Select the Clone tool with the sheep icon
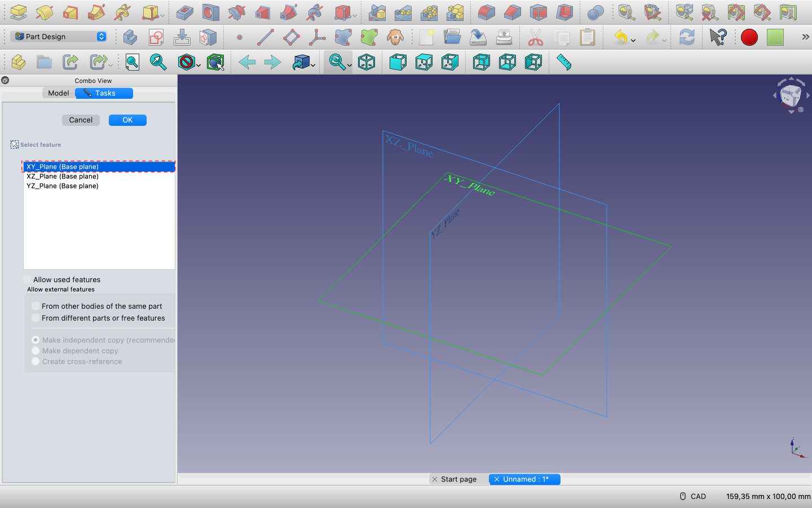 point(395,36)
